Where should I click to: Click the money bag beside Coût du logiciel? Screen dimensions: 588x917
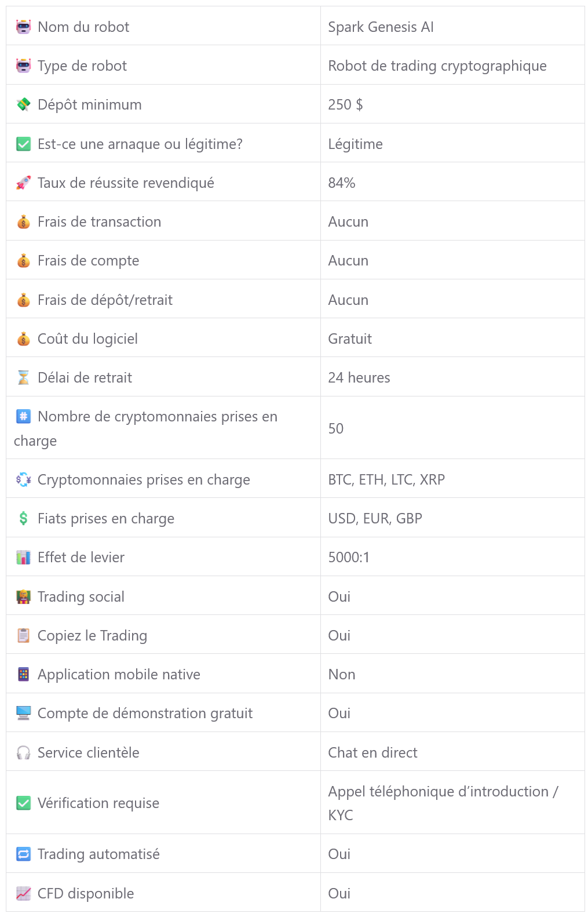23,339
